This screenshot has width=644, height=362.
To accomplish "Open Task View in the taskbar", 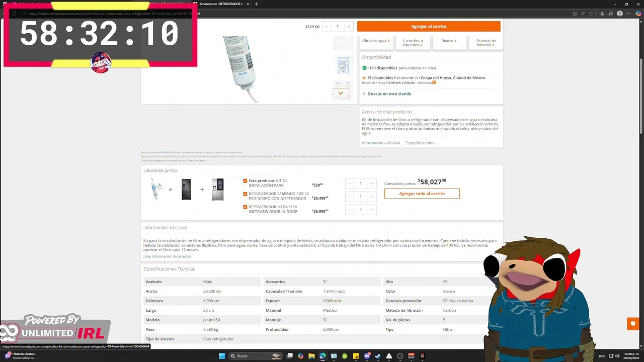I will [289, 356].
